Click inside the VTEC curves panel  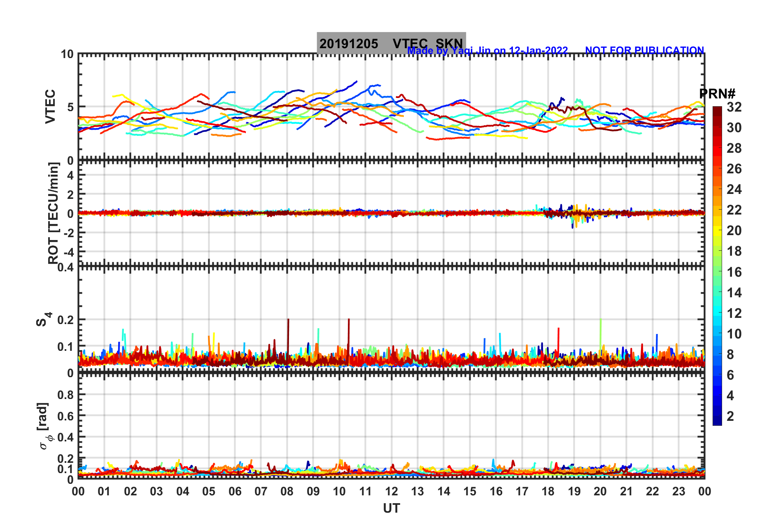pos(391,107)
